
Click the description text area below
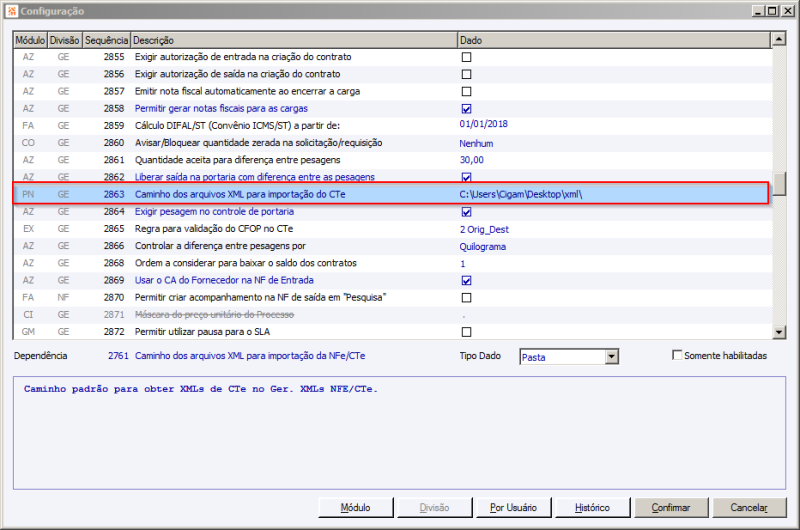399,433
